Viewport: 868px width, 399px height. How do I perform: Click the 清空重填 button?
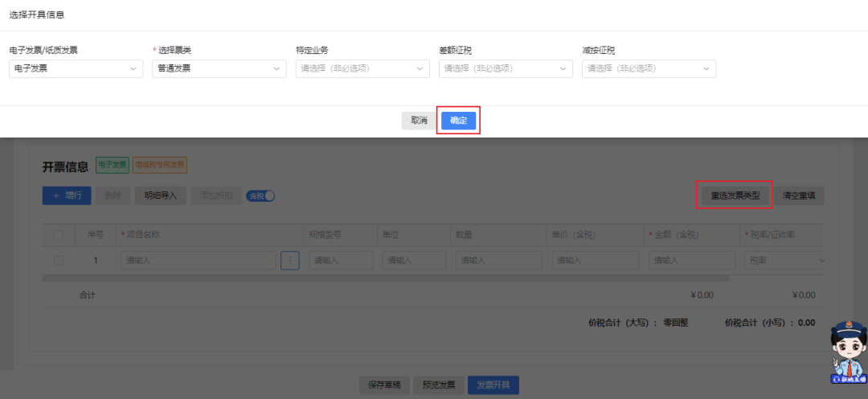click(x=799, y=195)
